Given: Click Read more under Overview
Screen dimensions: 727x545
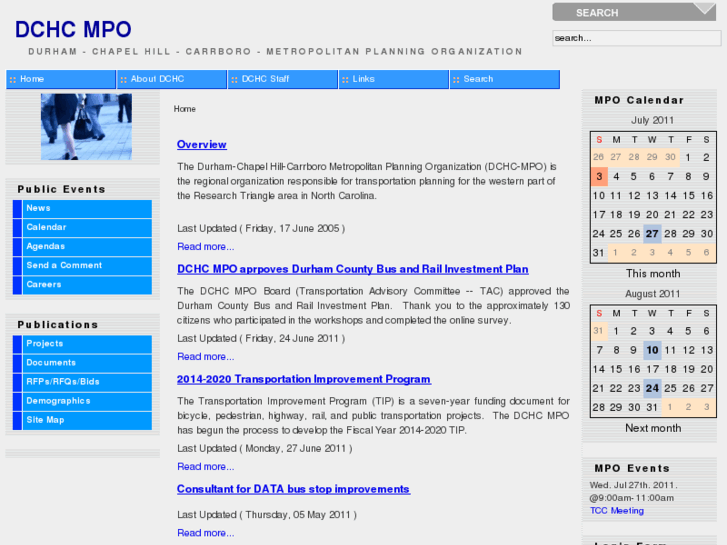Looking at the screenshot, I should click(x=205, y=247).
